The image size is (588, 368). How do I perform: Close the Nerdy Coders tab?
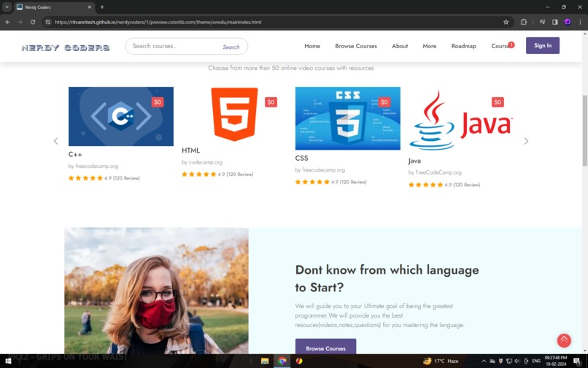[x=90, y=7]
